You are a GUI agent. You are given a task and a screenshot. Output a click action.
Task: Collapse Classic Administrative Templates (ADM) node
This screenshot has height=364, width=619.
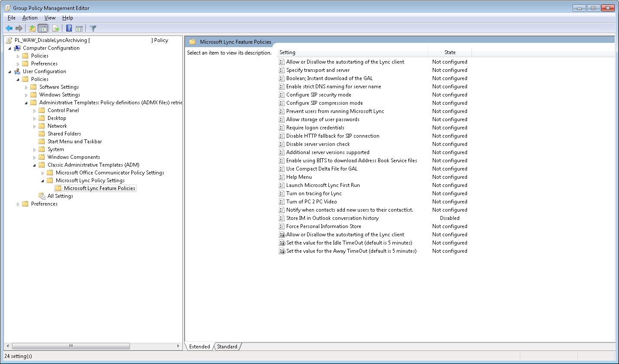pyautogui.click(x=34, y=165)
